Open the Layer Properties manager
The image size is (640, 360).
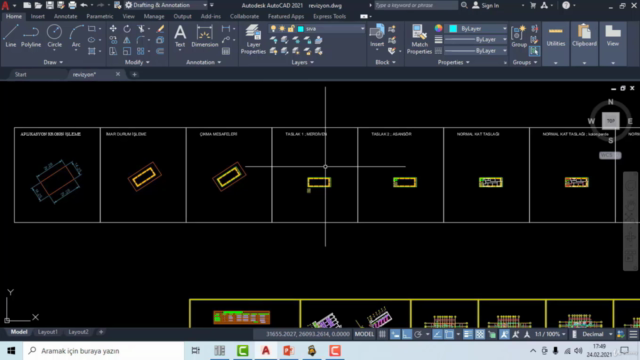coord(253,39)
